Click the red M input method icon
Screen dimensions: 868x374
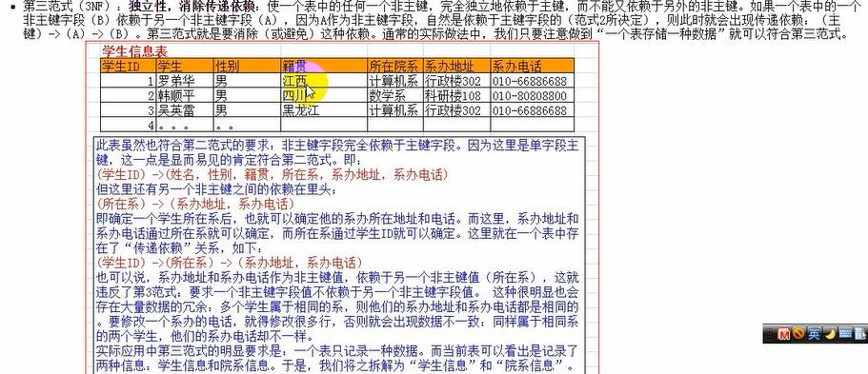[783, 334]
